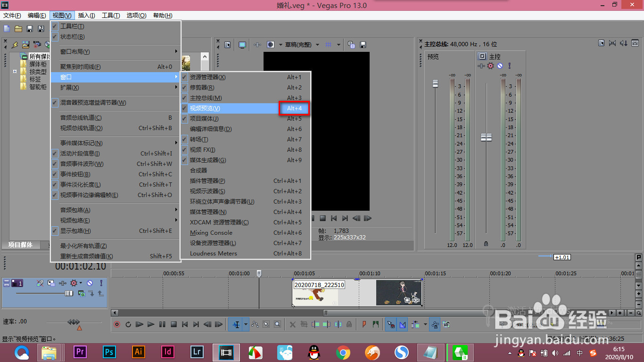Toggle the 状态栏(B) checked menu item
The width and height of the screenshot is (644, 362).
point(116,37)
